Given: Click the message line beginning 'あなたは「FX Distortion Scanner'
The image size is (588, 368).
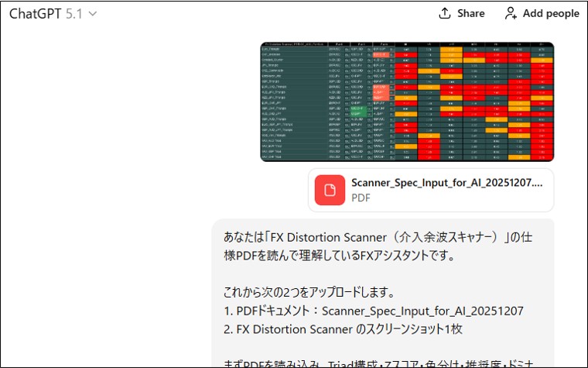Looking at the screenshot, I should coord(378,237).
